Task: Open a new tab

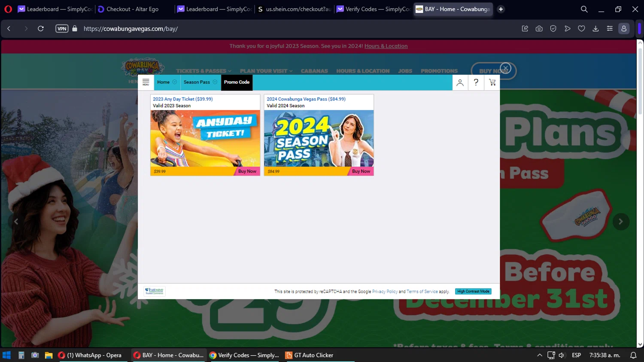Action: point(501,9)
